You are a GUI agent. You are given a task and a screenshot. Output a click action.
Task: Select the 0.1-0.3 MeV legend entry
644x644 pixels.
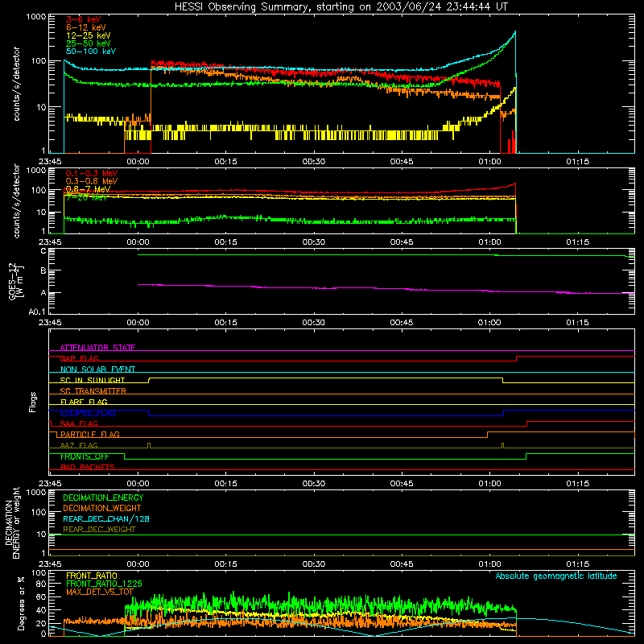[92, 173]
